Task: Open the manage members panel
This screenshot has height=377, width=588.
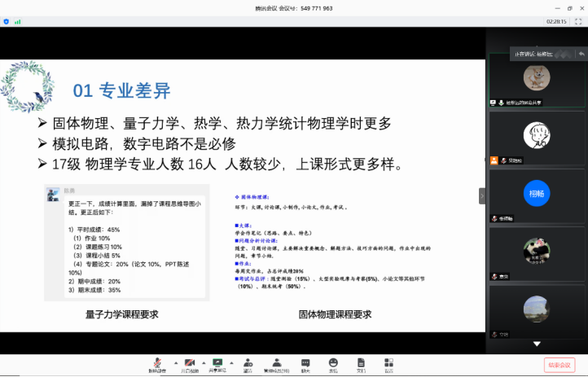Action: (277, 363)
